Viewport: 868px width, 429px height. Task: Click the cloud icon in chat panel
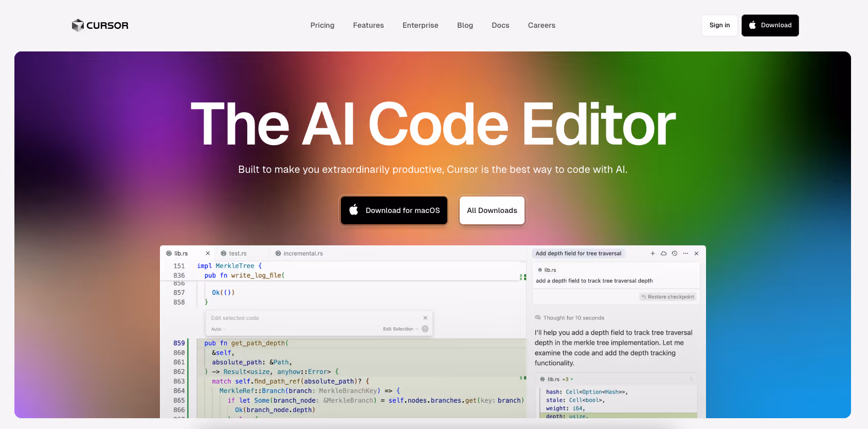click(664, 254)
